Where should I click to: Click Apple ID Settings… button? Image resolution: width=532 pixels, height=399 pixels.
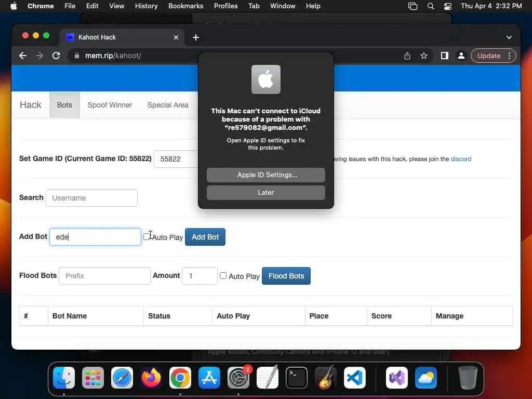pos(265,175)
